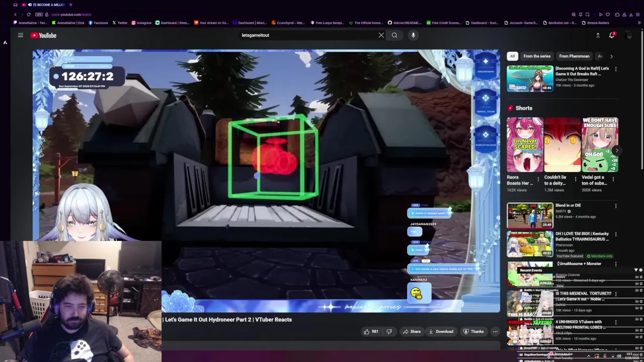Open the Recent Events filter icon
Viewport: 644px width, 362px height.
pyautogui.click(x=636, y=270)
